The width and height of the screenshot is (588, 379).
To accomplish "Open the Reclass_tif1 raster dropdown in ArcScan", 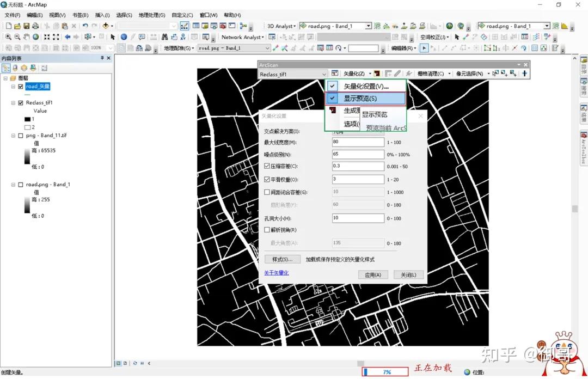I will (x=324, y=74).
